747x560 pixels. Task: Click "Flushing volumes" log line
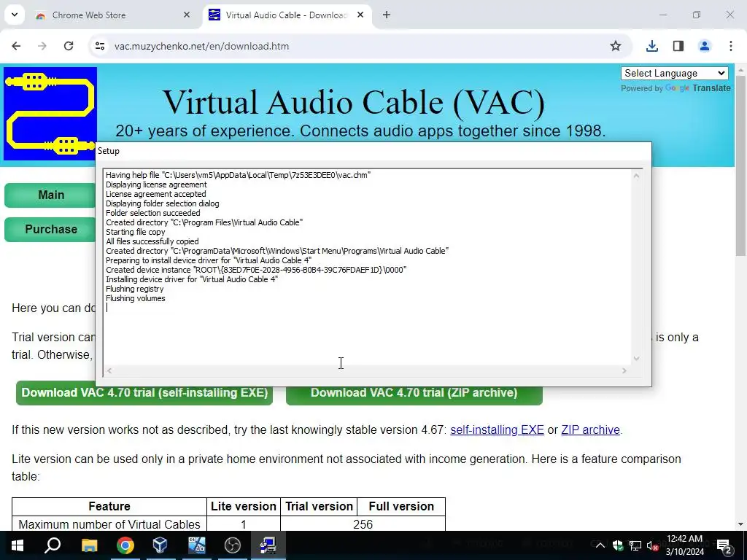[135, 298]
